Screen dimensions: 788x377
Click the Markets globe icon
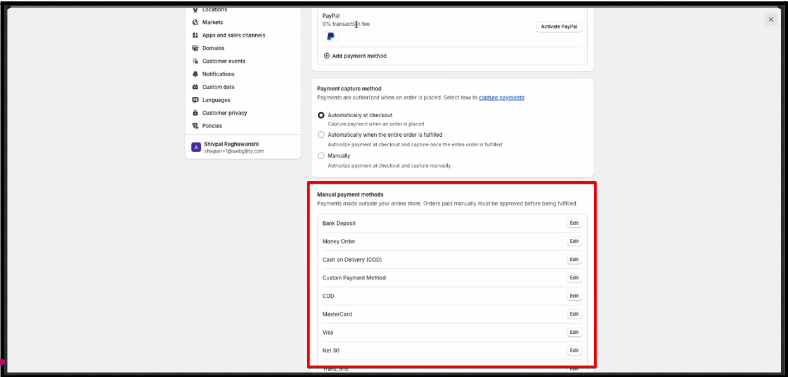pos(195,23)
